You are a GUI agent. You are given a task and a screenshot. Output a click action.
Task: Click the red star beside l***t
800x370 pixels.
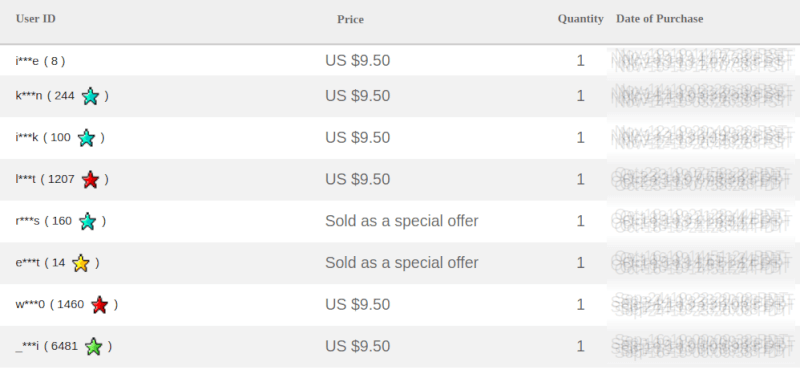[x=90, y=180]
